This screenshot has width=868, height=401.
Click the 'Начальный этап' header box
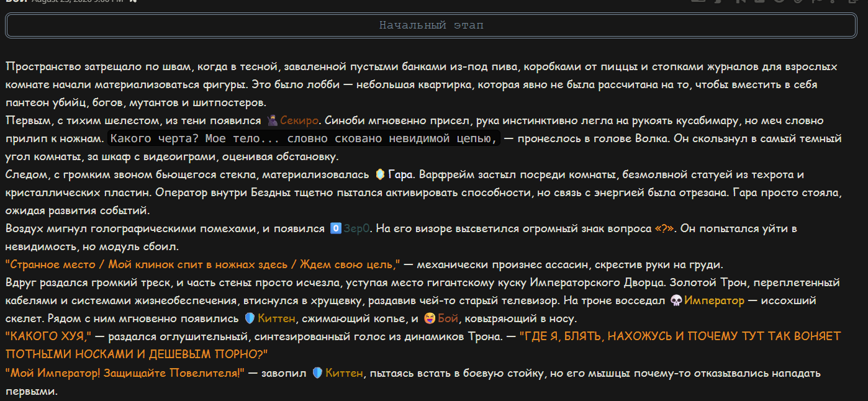(431, 25)
